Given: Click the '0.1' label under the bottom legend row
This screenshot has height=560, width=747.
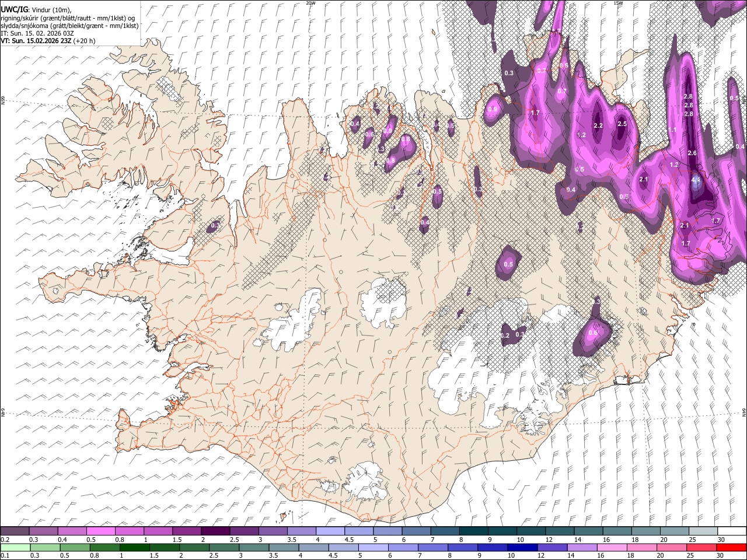Looking at the screenshot, I should (x=5, y=555).
